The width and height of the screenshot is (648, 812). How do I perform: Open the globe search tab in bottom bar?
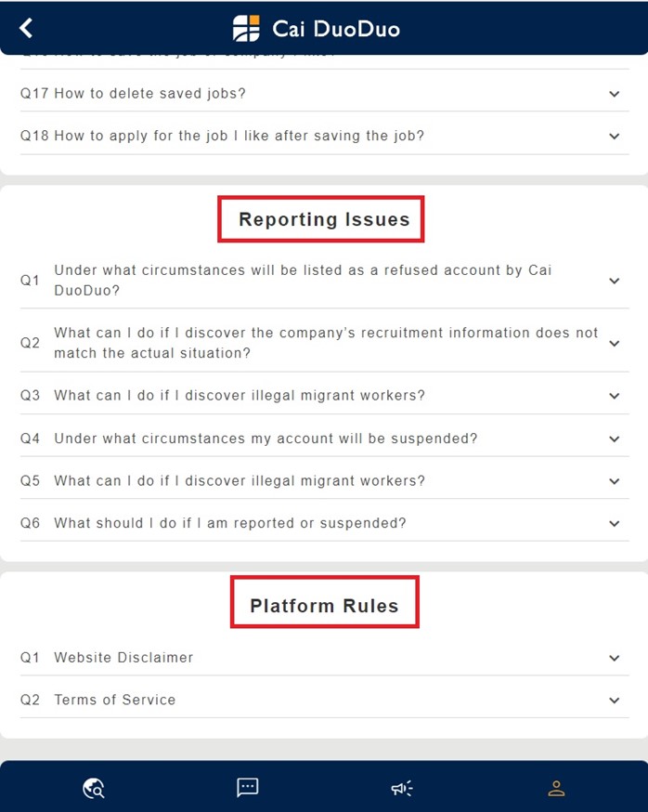tap(93, 789)
